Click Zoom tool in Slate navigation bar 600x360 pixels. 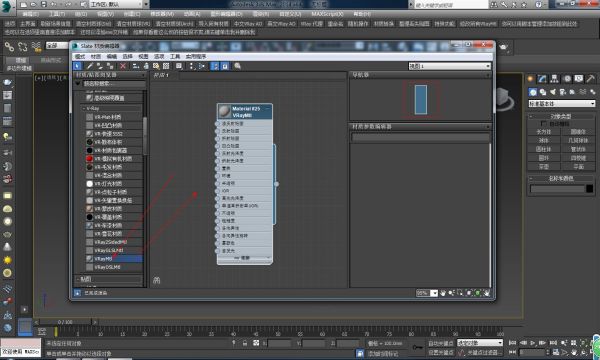[x=452, y=293]
